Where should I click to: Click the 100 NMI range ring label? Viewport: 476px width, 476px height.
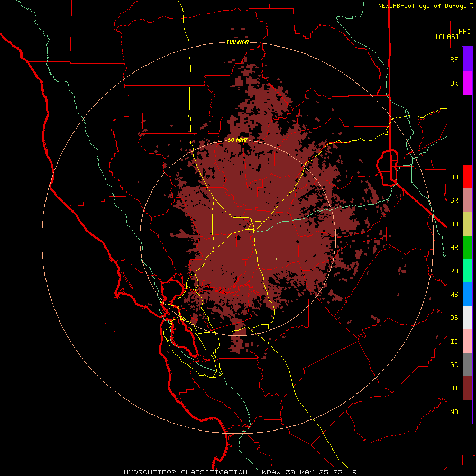tap(237, 42)
